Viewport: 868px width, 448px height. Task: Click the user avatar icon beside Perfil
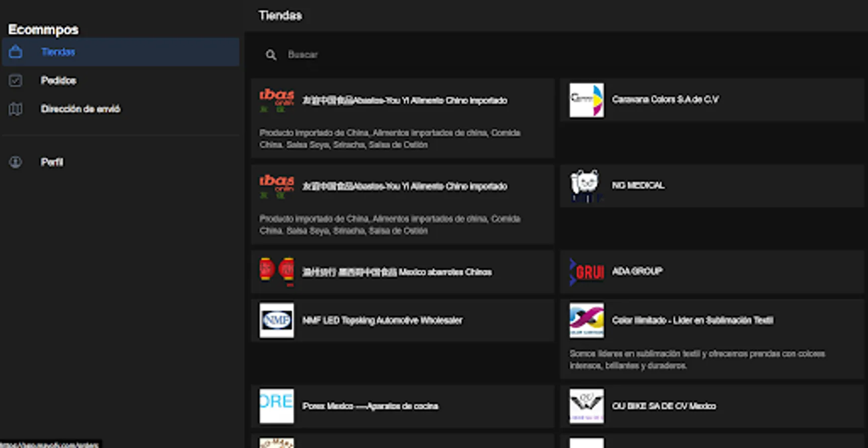[15, 162]
